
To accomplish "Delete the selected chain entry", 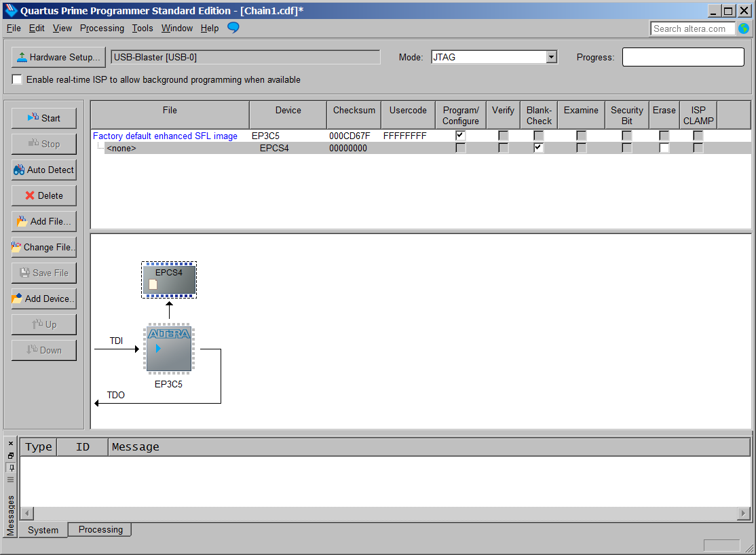I will 44,195.
